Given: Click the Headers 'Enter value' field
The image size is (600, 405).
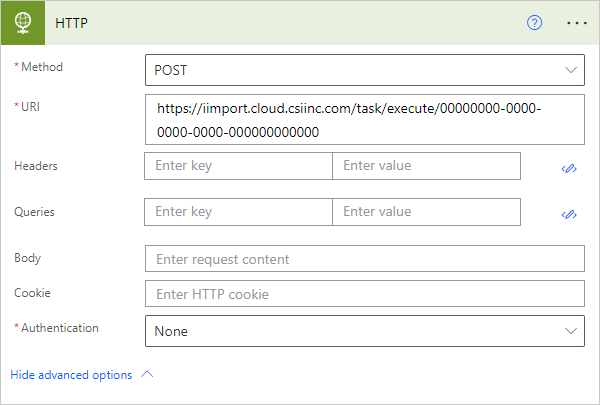Looking at the screenshot, I should pyautogui.click(x=426, y=166).
